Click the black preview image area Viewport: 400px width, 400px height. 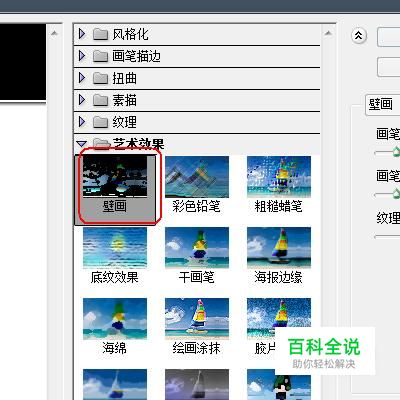point(23,62)
